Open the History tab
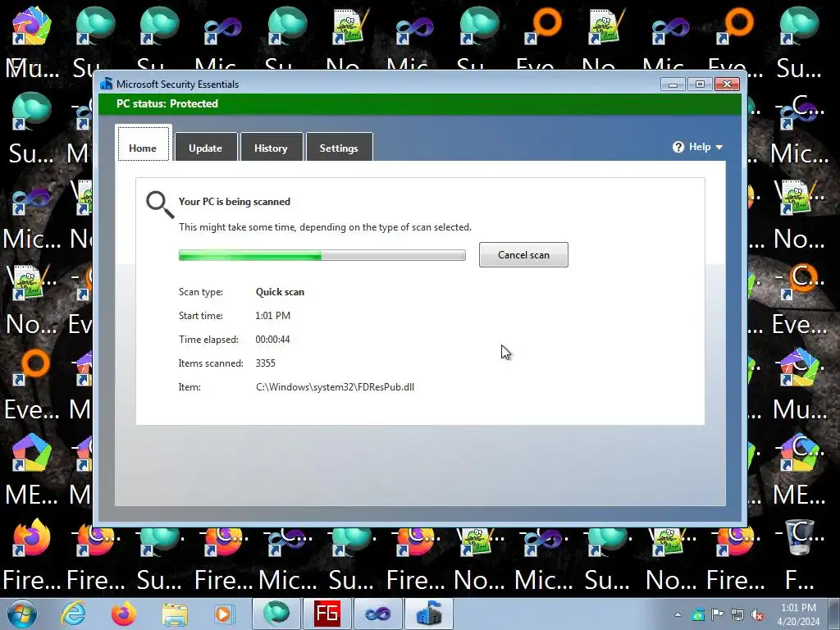The image size is (840, 630). point(271,147)
